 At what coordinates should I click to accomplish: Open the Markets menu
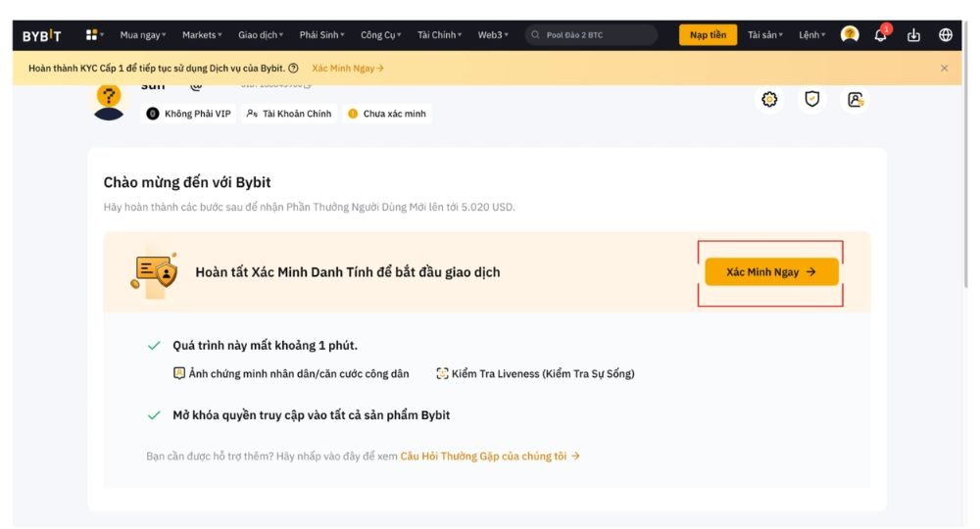tap(202, 35)
